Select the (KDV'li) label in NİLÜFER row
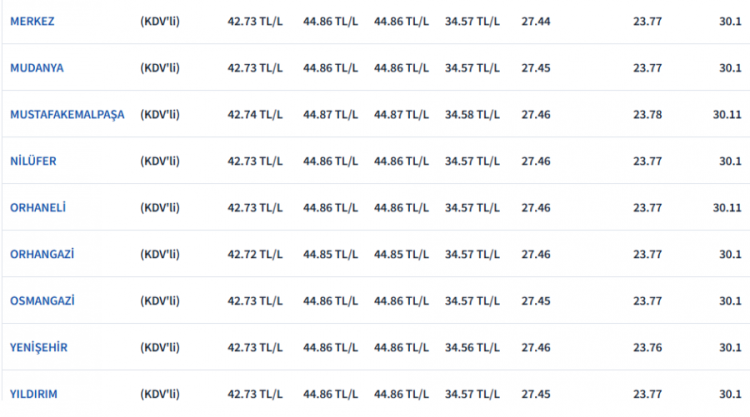 pyautogui.click(x=160, y=161)
